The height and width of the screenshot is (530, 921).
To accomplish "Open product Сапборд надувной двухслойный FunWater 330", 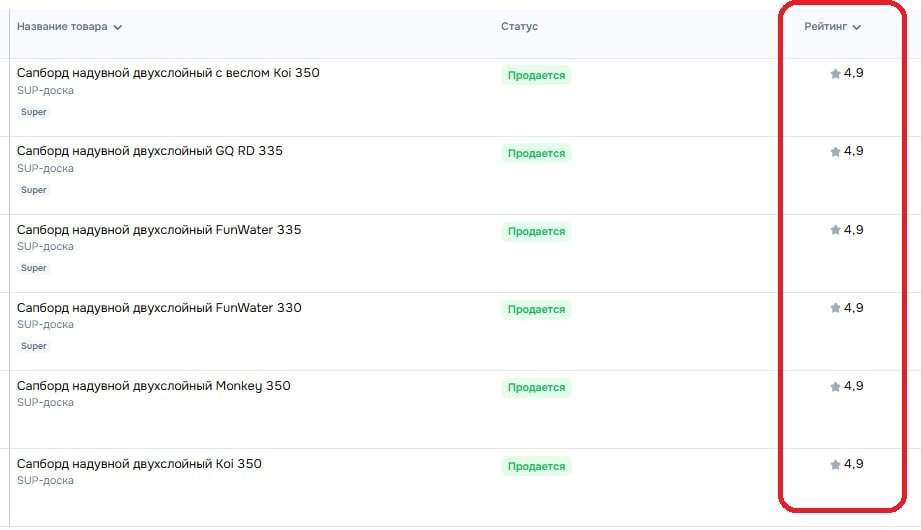I will click(x=159, y=307).
